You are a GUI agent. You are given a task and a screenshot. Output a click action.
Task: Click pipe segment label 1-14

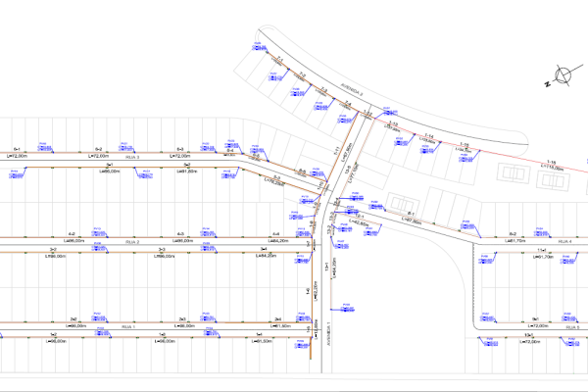(x=429, y=136)
